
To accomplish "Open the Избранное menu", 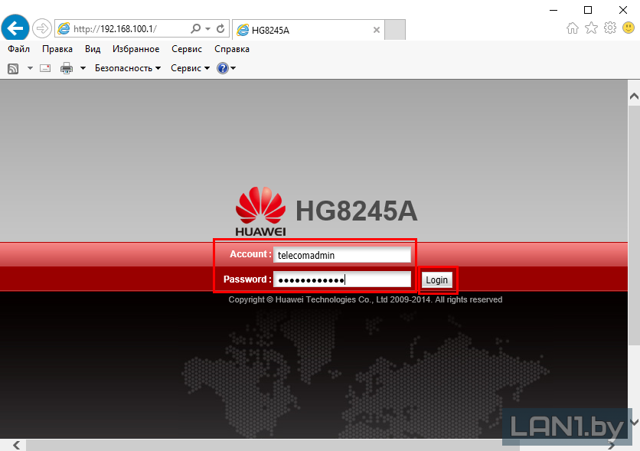I will pos(136,49).
